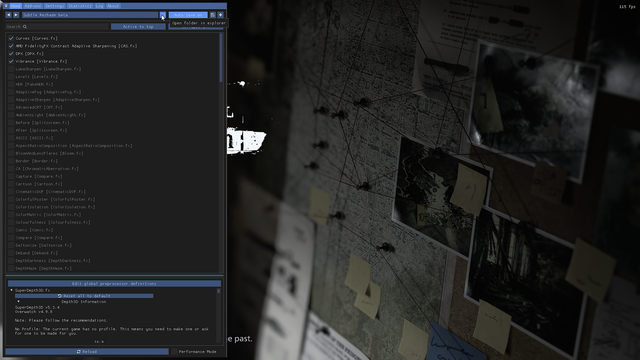This screenshot has width=640, height=360.
Task: Enable the ASCII [ASCII.fx] effect
Action: coord(11,138)
